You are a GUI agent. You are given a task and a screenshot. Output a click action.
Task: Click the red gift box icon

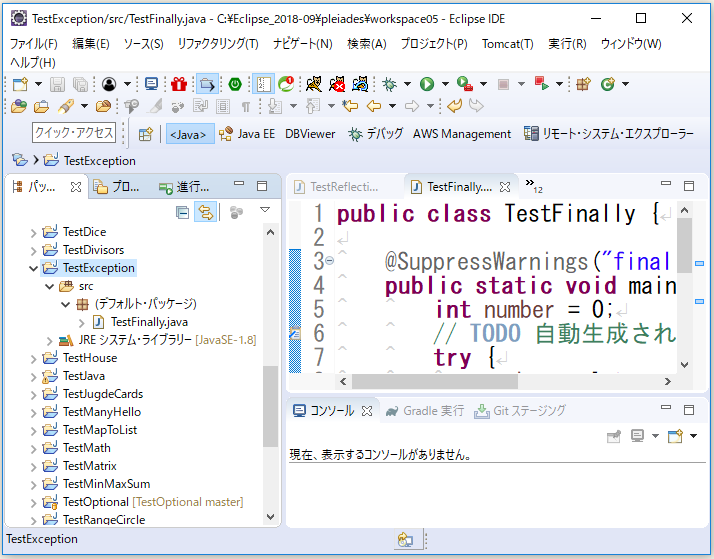point(179,84)
